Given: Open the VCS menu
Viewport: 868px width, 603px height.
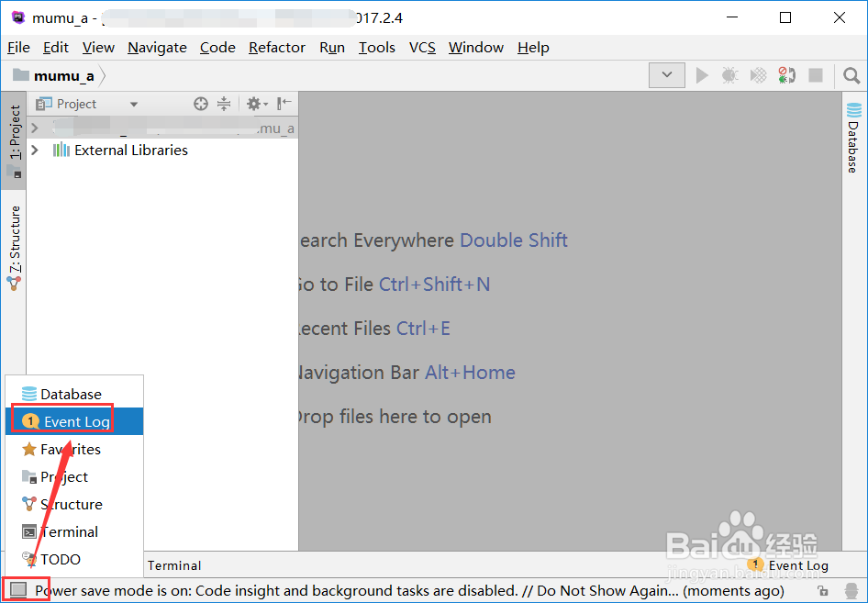Looking at the screenshot, I should [x=422, y=48].
